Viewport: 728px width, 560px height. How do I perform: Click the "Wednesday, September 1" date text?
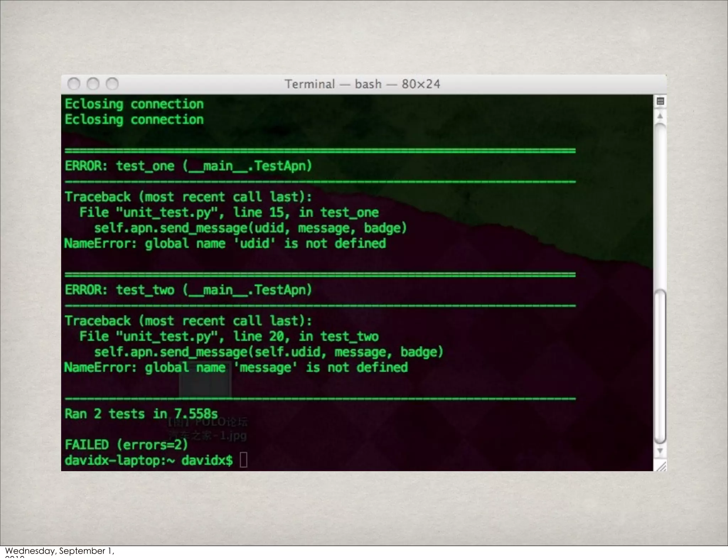tap(59, 551)
